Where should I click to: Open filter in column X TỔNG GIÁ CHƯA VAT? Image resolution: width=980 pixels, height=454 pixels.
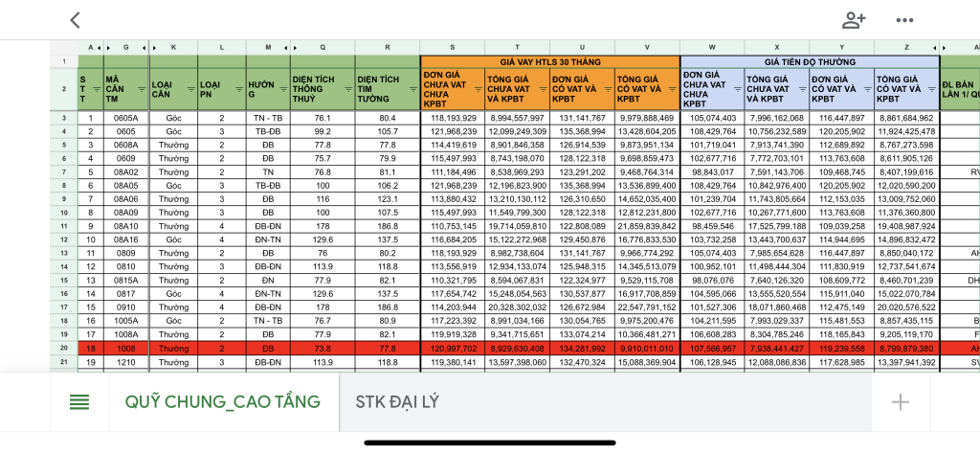[x=803, y=89]
